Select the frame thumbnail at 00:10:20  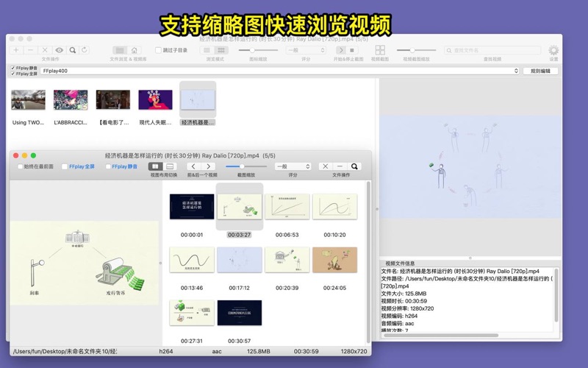[x=334, y=207]
